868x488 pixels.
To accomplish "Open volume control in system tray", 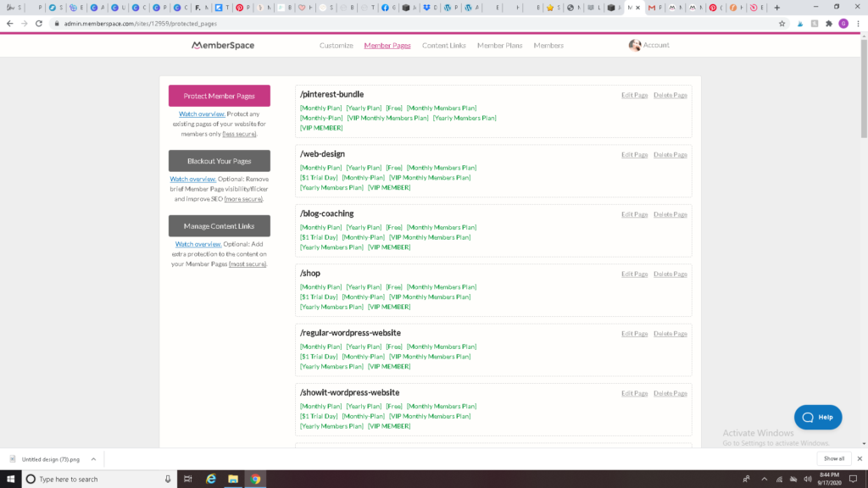I will pyautogui.click(x=808, y=480).
